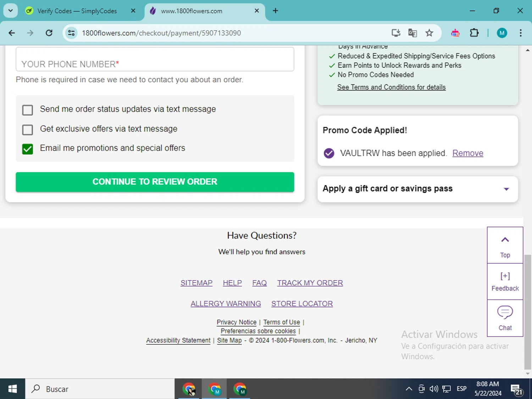Open See Terms and Conditions for details
The image size is (532, 399).
391,87
